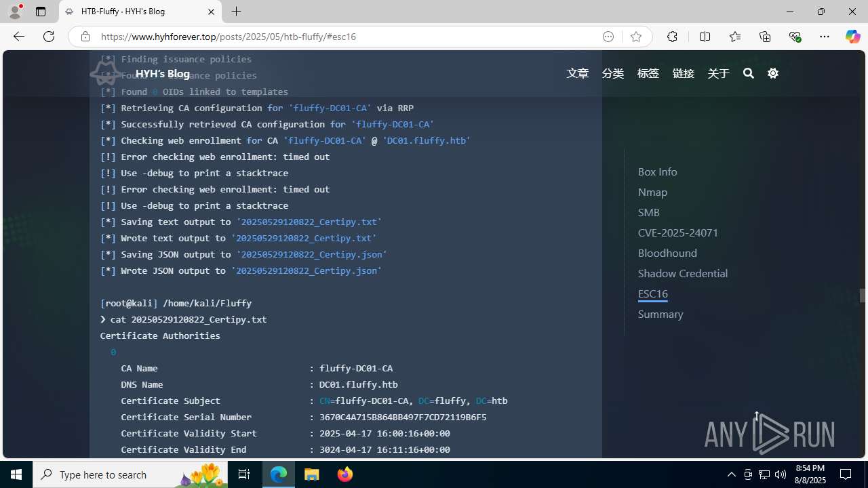The width and height of the screenshot is (868, 488).
Task: Show hidden system tray icons
Action: (x=731, y=474)
